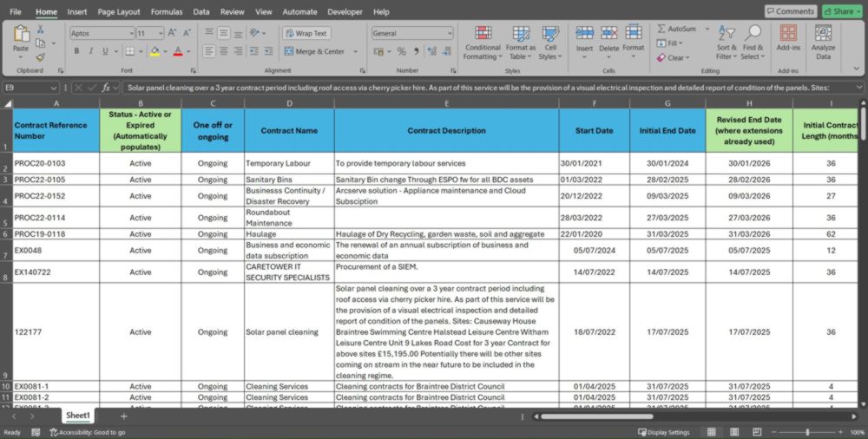868x439 pixels.
Task: Click the Comments button
Action: point(791,11)
